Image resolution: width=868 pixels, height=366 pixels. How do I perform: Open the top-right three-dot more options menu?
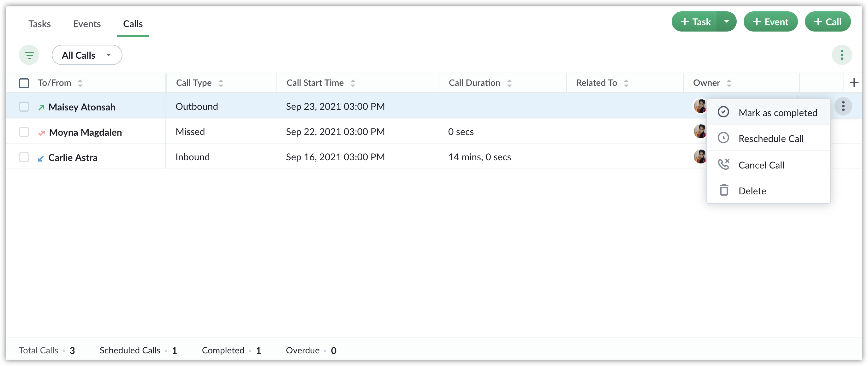click(x=841, y=55)
